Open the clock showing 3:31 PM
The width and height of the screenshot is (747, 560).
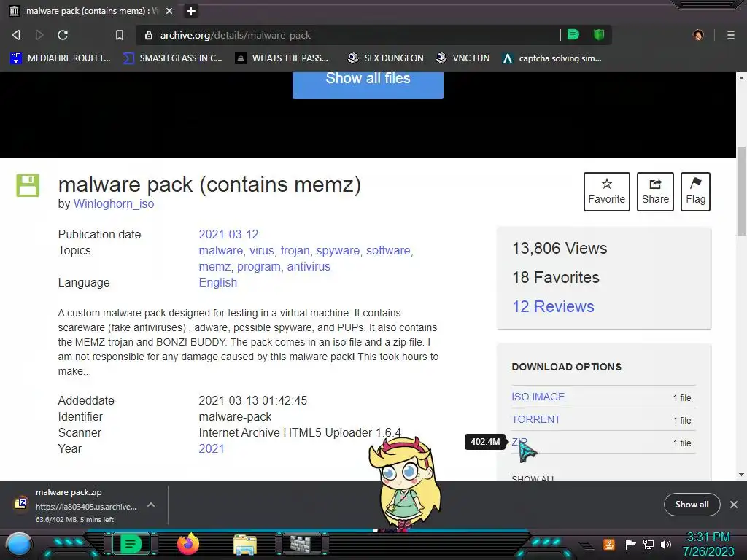[x=708, y=544]
